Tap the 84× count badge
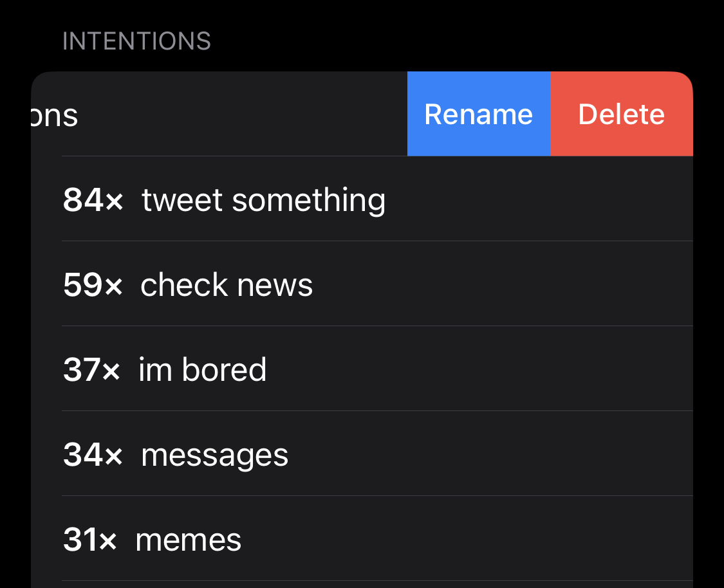The width and height of the screenshot is (724, 588). click(x=93, y=200)
